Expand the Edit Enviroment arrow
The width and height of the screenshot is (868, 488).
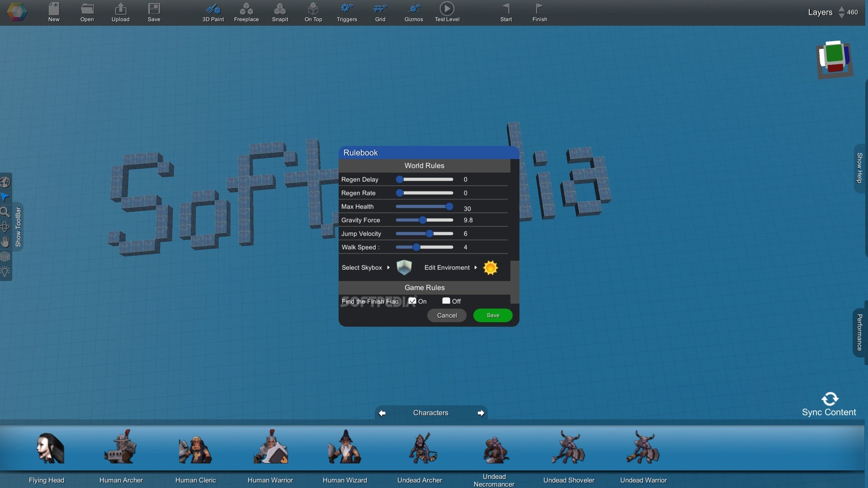[x=476, y=267]
